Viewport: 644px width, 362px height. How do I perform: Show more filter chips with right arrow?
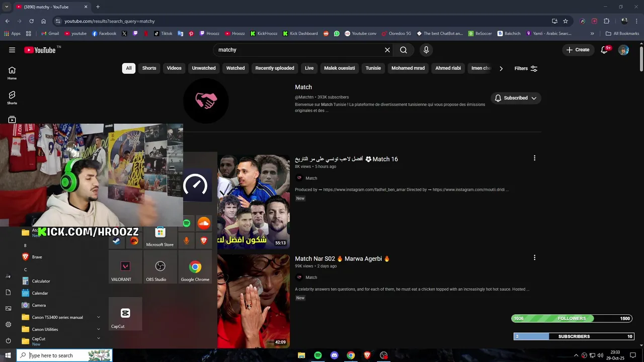coord(501,68)
